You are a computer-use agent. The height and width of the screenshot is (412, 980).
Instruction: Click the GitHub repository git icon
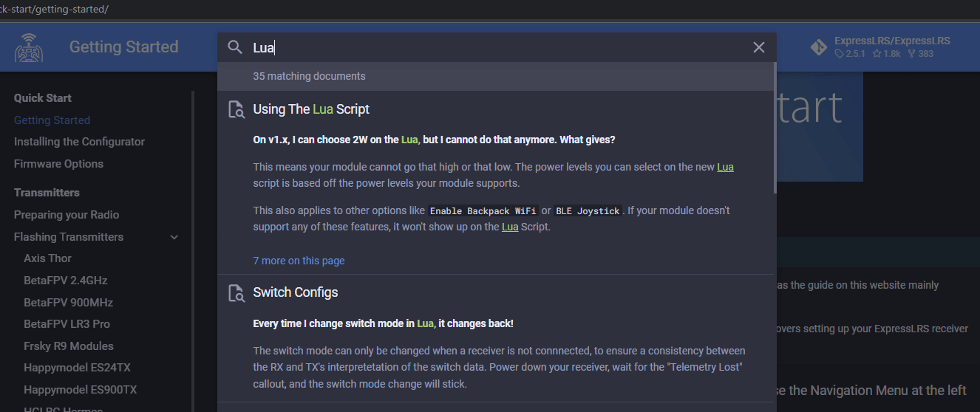click(818, 47)
